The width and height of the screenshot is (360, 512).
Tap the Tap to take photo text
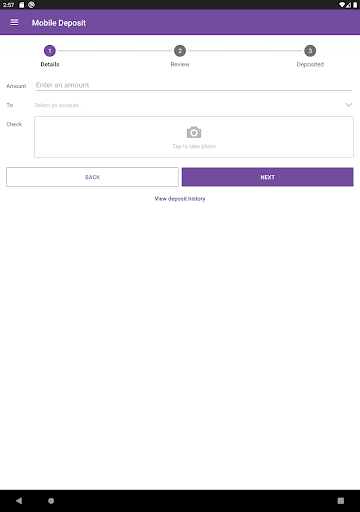[194, 146]
